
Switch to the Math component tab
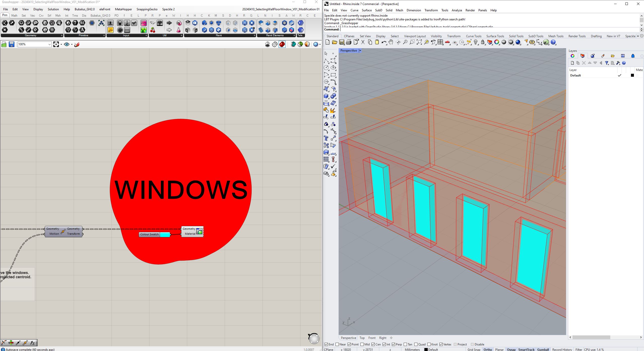(14, 16)
